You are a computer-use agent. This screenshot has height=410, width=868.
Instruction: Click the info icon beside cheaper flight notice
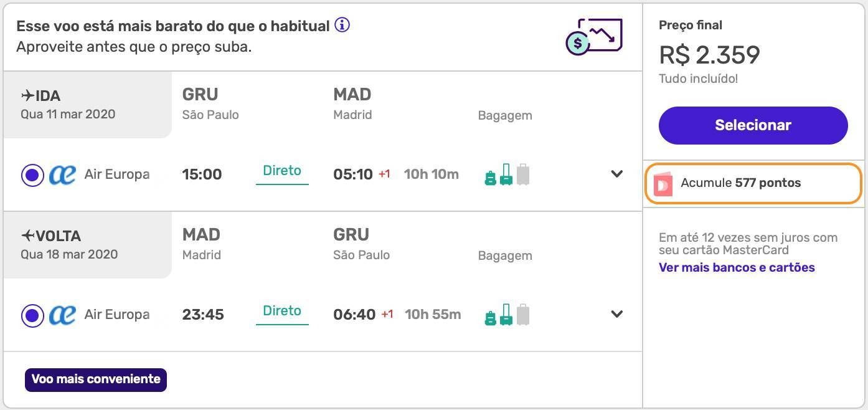coord(342,26)
